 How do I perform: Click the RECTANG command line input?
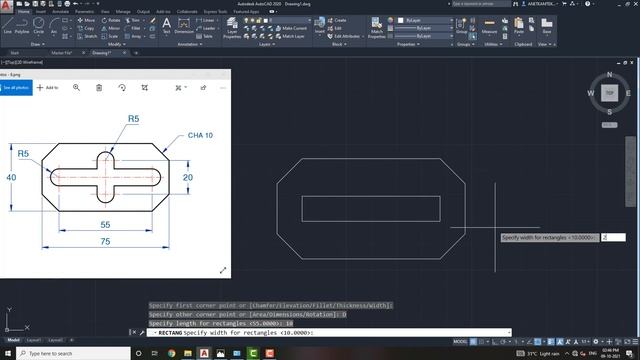329,333
